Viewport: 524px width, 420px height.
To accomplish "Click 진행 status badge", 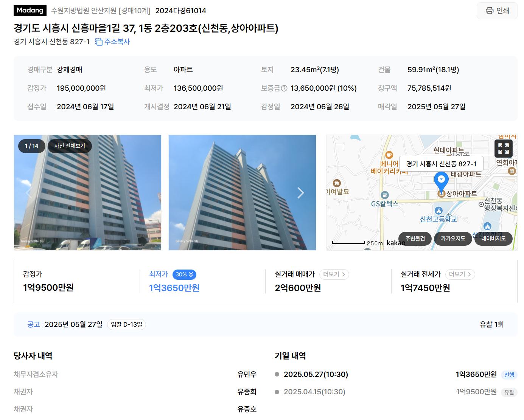I will (x=509, y=375).
